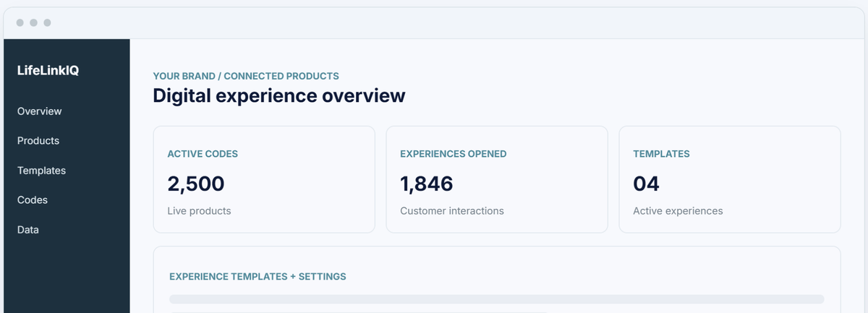Select Templates in the sidebar navigation
The width and height of the screenshot is (868, 313).
(41, 171)
